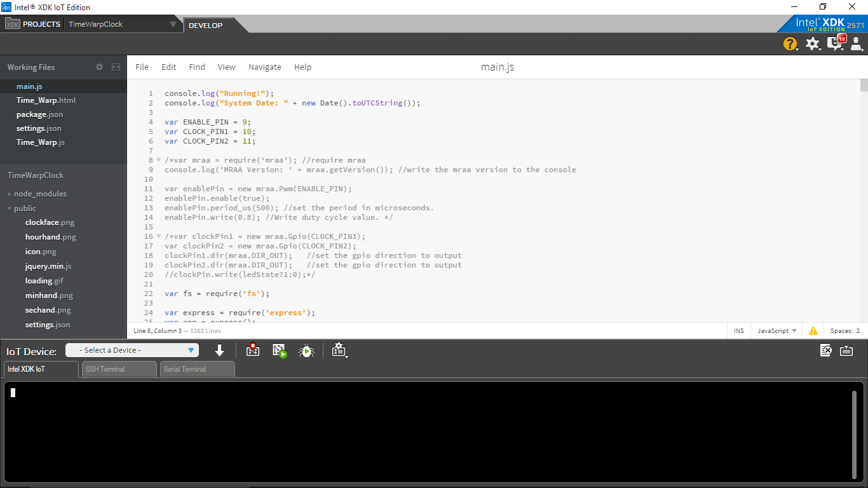The width and height of the screenshot is (868, 488).
Task: Click line number 11 in the gutter
Action: point(149,189)
